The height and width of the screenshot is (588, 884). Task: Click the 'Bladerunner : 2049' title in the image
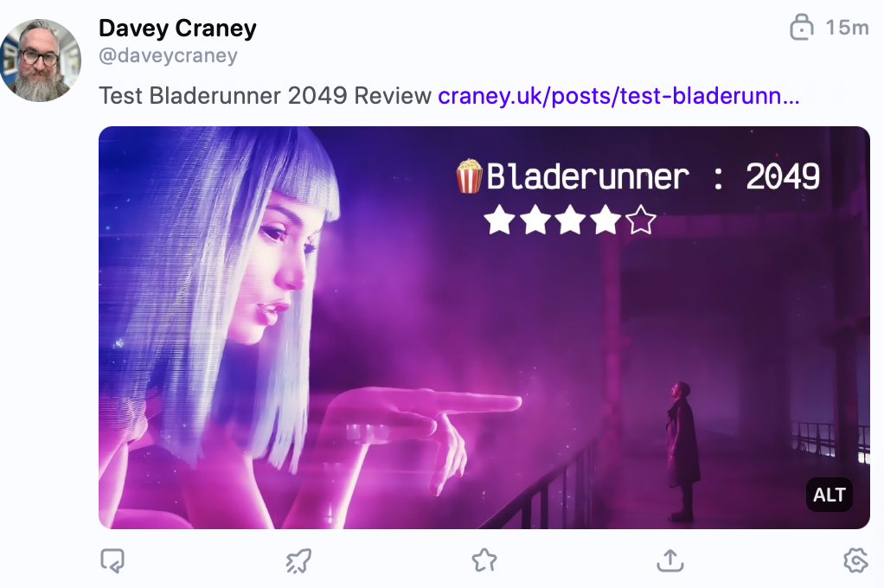pos(653,177)
